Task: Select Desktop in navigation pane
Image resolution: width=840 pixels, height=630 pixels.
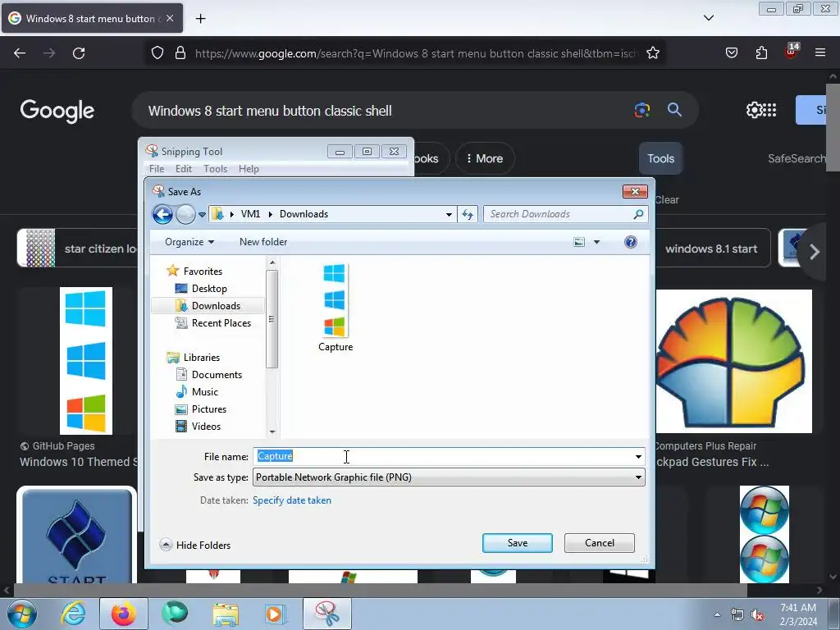Action: pyautogui.click(x=209, y=288)
